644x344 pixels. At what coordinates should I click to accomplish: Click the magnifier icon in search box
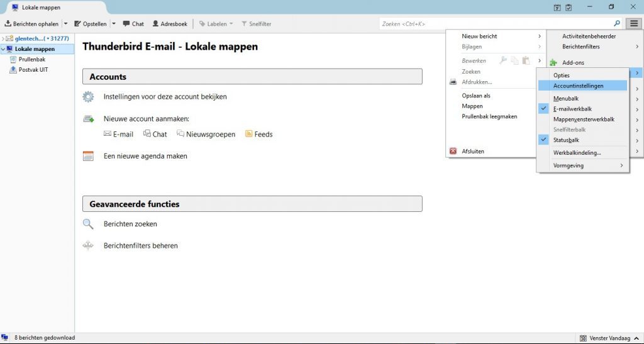click(616, 23)
